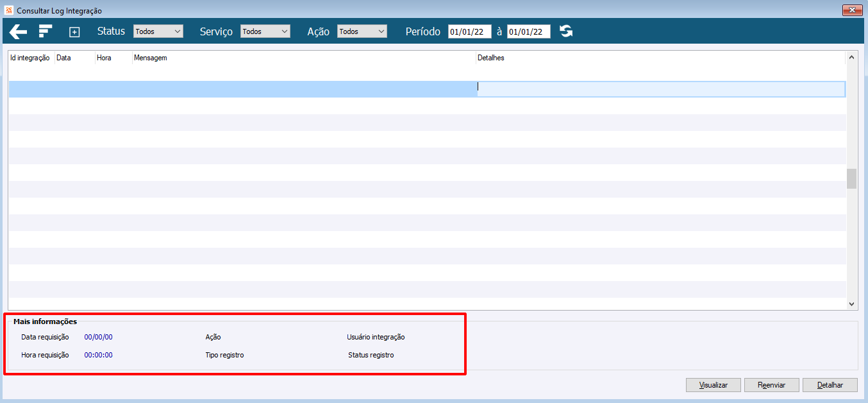Viewport: 868px width, 403px height.
Task: Go back with the left arrow icon
Action: tap(18, 31)
